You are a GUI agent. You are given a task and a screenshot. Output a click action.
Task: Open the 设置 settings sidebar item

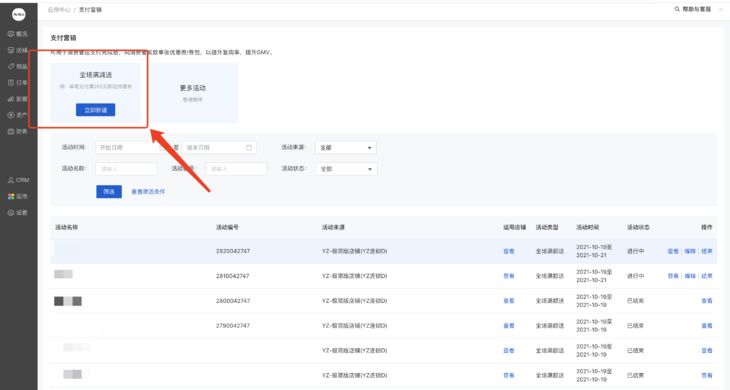pos(18,213)
